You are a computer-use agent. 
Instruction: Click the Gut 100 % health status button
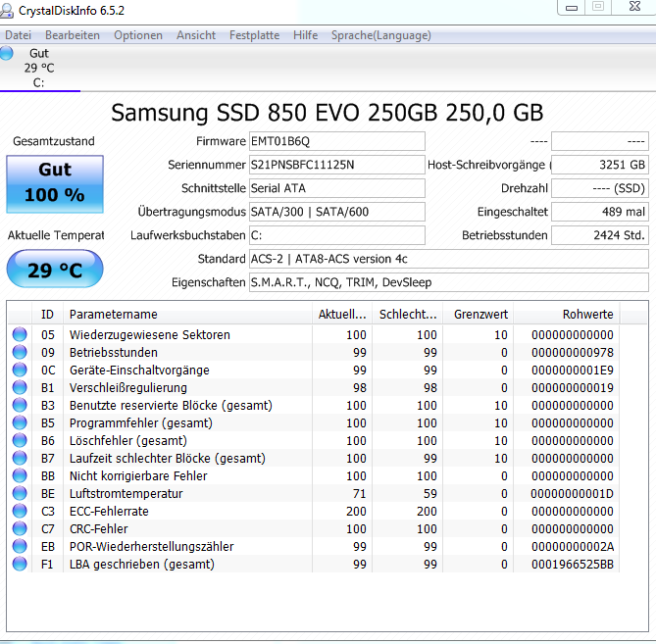pyautogui.click(x=55, y=184)
